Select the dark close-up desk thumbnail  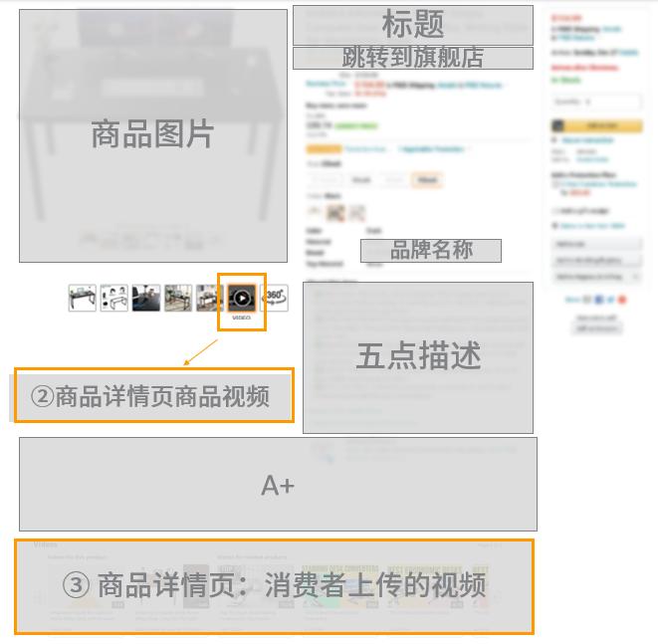tap(146, 298)
